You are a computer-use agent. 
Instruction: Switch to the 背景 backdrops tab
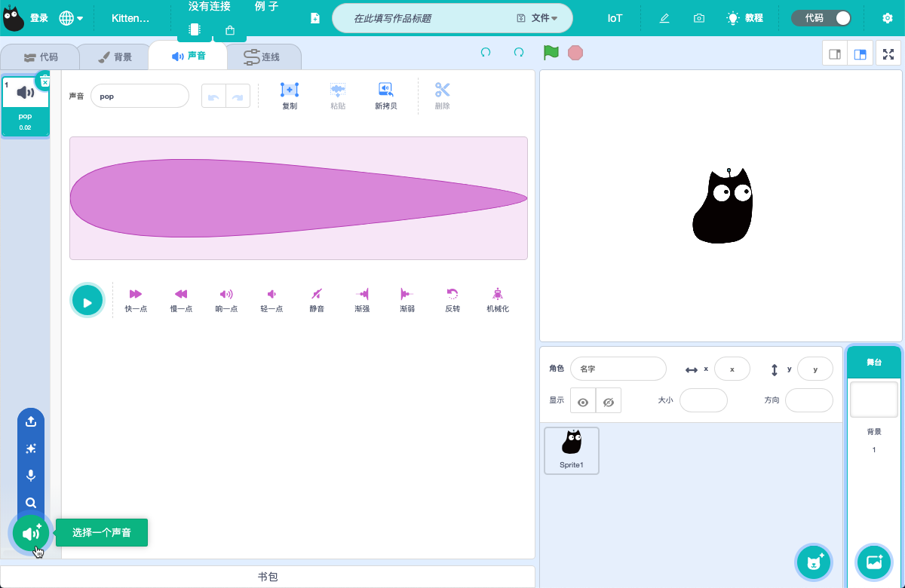pos(115,57)
